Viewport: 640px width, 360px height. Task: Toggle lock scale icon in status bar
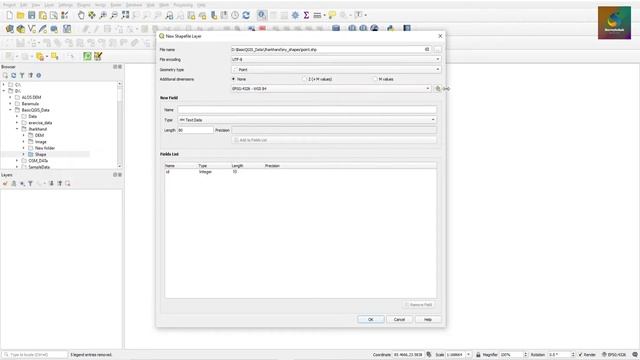[478, 355]
